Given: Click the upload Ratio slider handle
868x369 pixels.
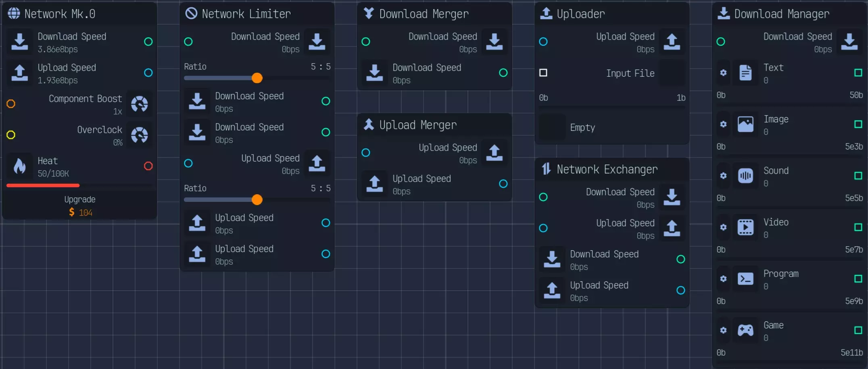Looking at the screenshot, I should pyautogui.click(x=257, y=199).
